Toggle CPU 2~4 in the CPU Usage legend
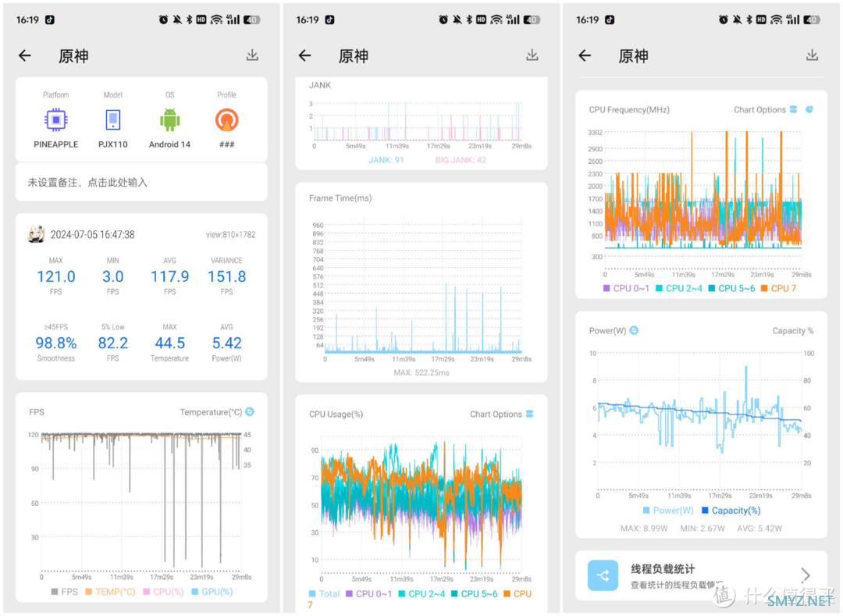 pyautogui.click(x=421, y=594)
